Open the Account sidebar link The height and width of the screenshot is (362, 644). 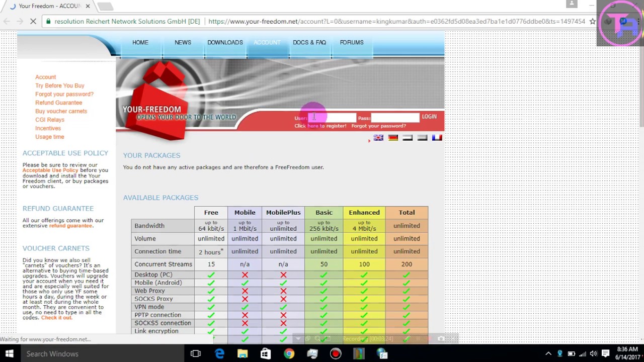45,77
